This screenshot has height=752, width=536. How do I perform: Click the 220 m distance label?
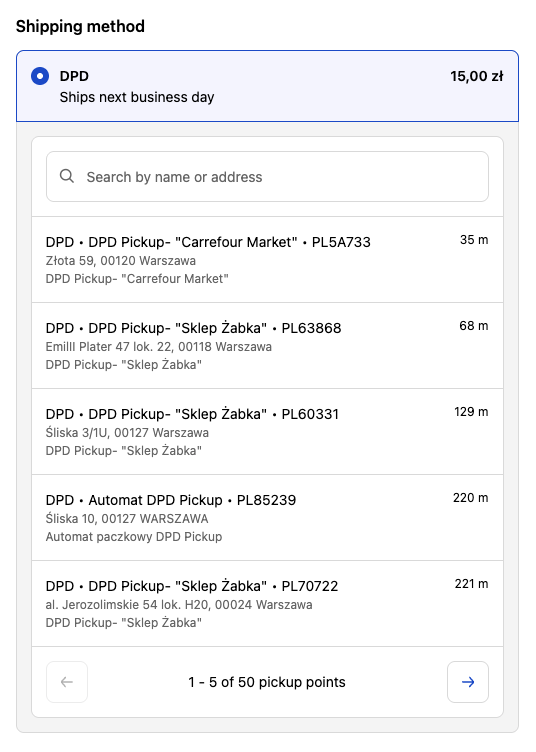click(x=471, y=498)
